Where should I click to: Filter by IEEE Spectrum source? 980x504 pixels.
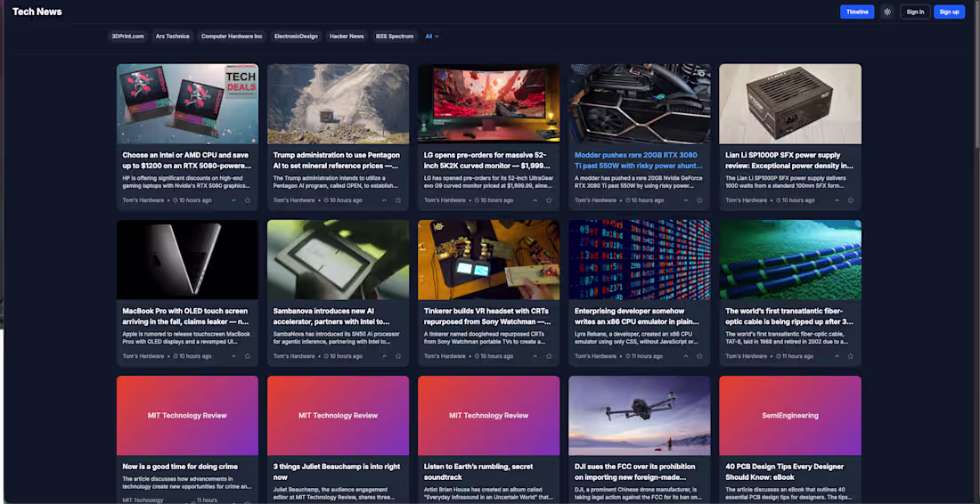click(x=395, y=37)
